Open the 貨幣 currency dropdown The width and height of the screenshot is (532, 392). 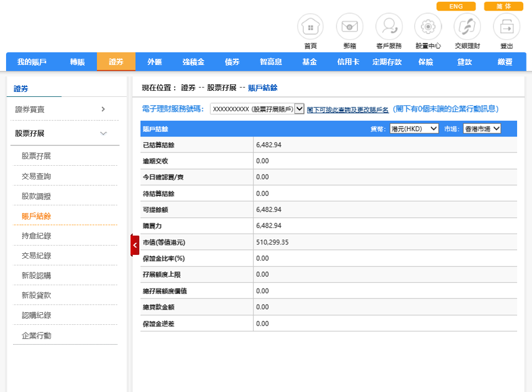[414, 128]
